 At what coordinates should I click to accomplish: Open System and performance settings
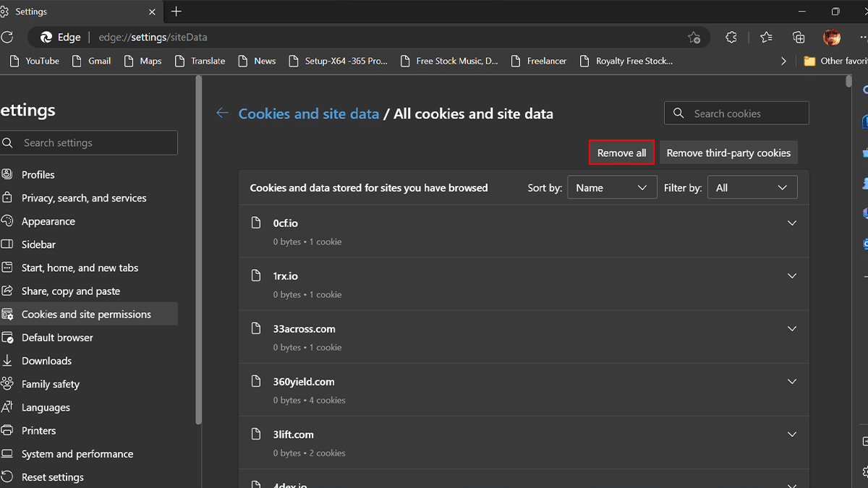click(77, 454)
